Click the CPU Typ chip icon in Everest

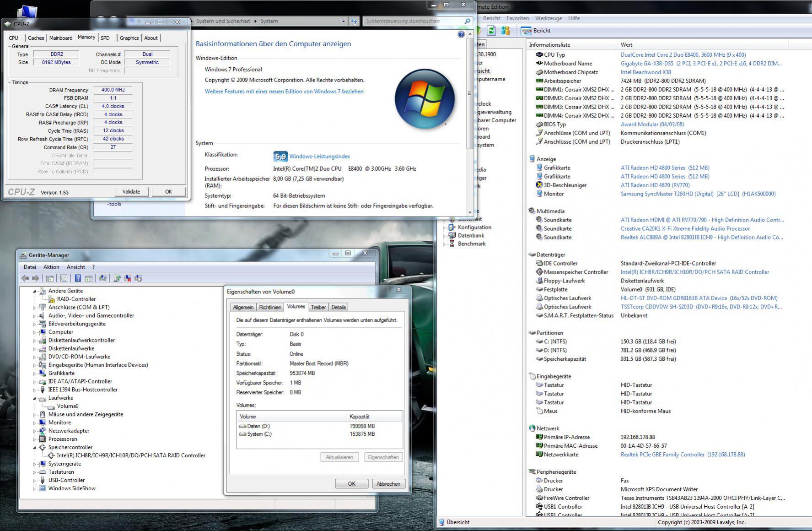pos(539,54)
